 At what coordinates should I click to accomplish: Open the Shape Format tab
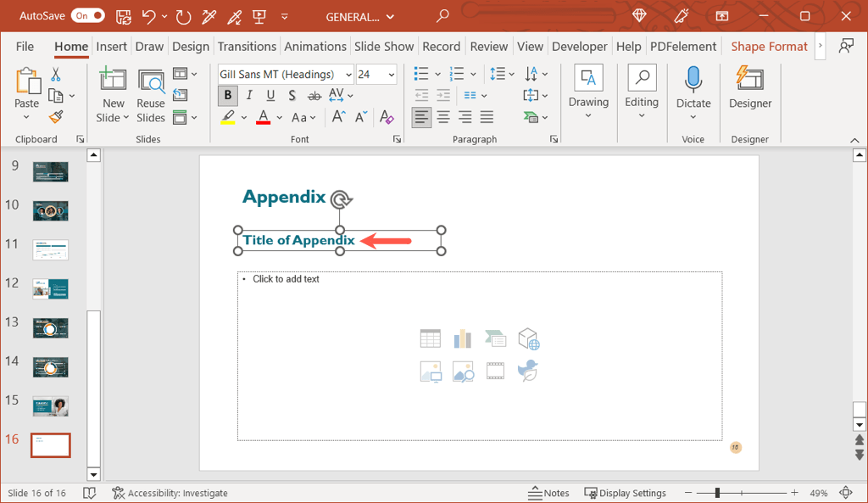[769, 47]
